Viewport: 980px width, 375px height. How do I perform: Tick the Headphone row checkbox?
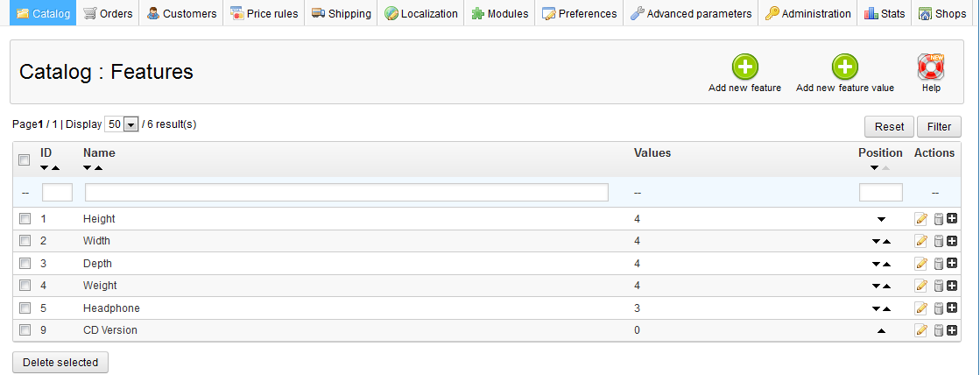pos(25,308)
